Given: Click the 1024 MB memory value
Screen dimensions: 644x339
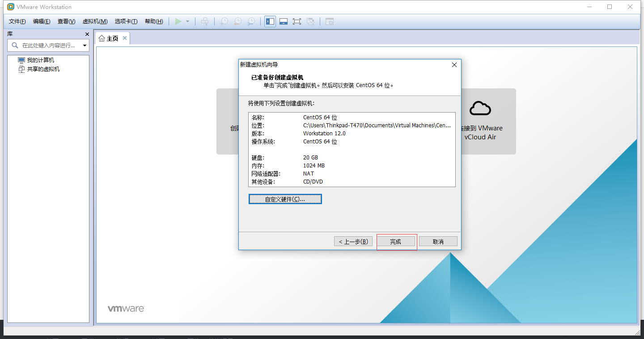Looking at the screenshot, I should click(314, 166).
